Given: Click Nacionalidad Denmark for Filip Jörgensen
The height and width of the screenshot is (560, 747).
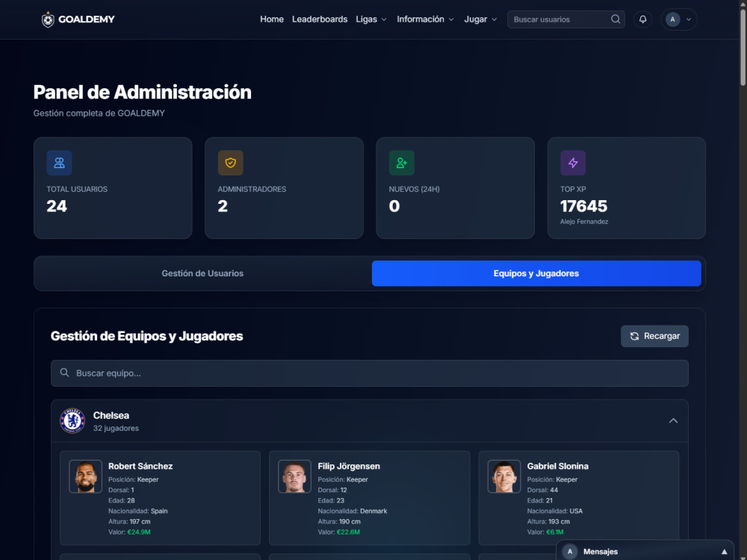Looking at the screenshot, I should (x=353, y=511).
